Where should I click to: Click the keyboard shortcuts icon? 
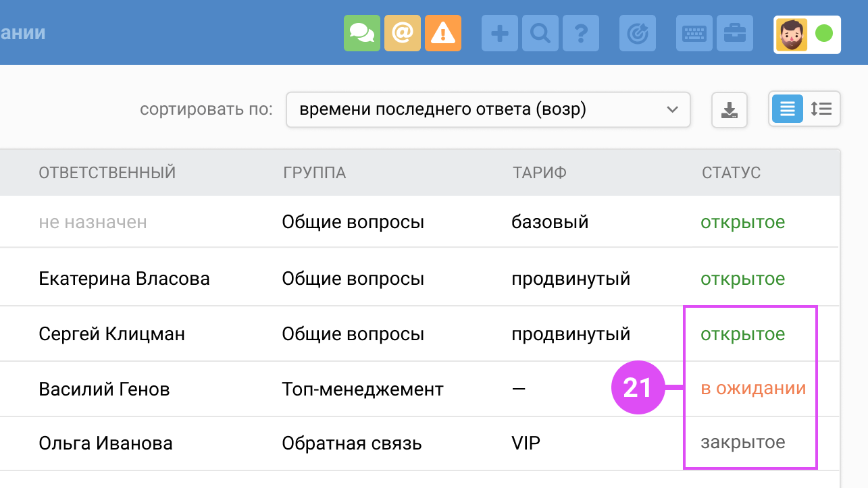pyautogui.click(x=694, y=33)
